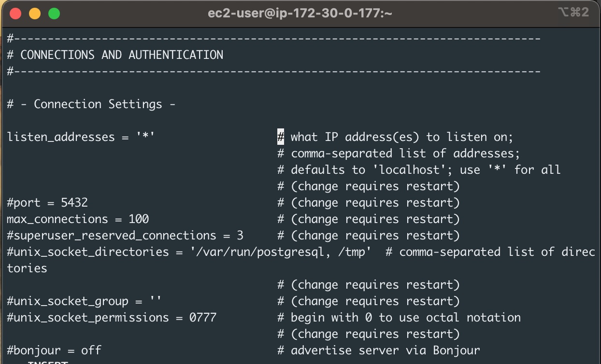Click the ⌥⌘2 window shortcut indicator
601x364 pixels.
(573, 13)
